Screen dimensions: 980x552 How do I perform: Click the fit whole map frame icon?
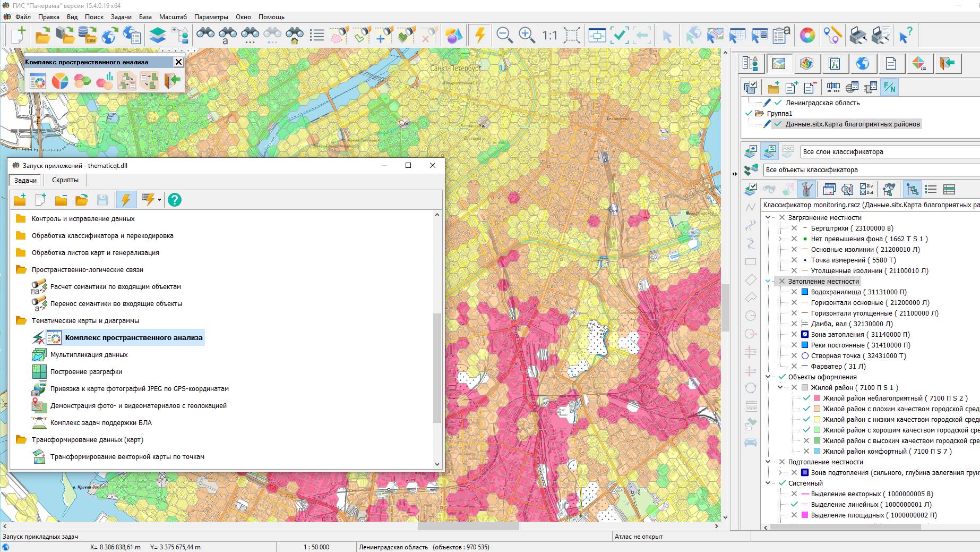coord(572,36)
